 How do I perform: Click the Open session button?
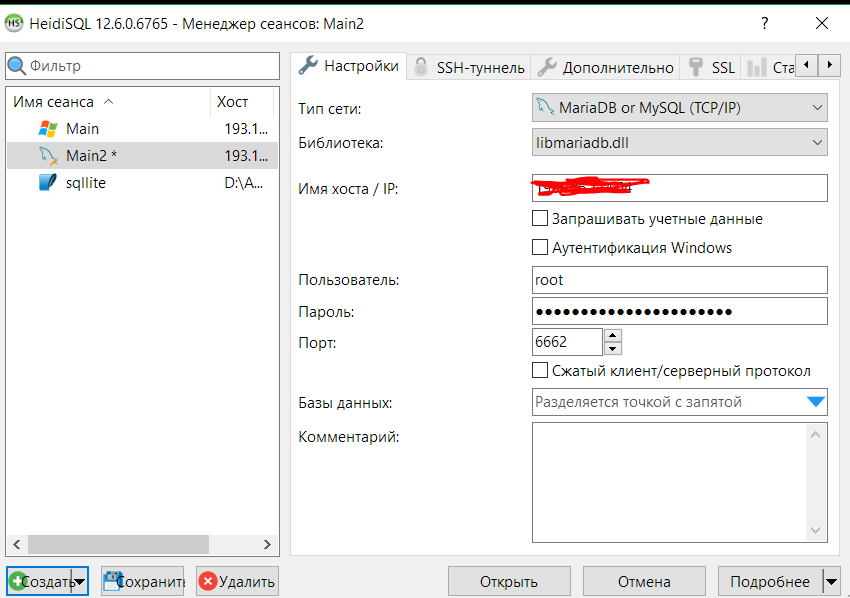tap(508, 581)
